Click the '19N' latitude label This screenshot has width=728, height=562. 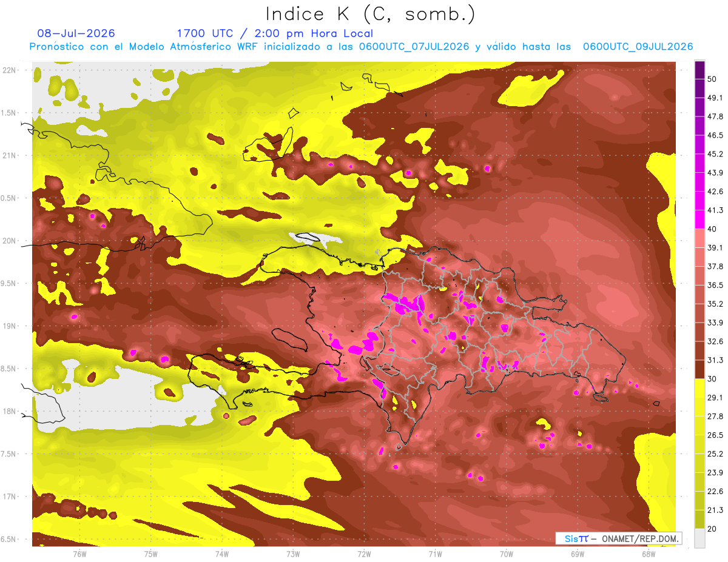click(x=10, y=326)
